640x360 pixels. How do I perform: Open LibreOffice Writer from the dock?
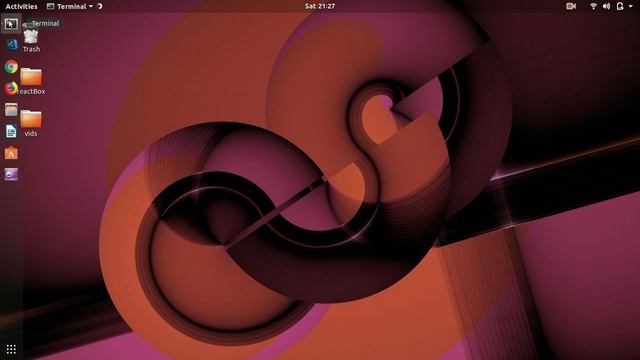pos(11,131)
